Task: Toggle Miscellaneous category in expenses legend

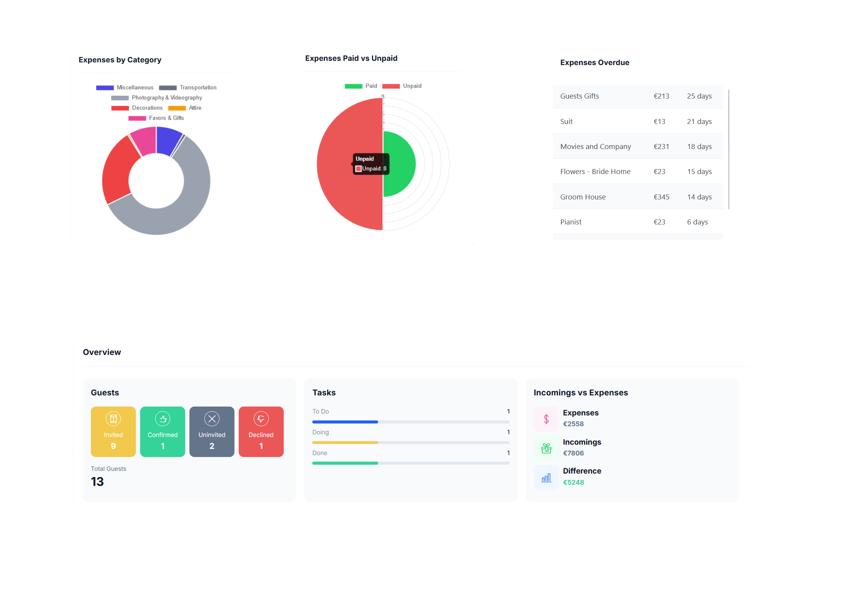Action: 122,86
